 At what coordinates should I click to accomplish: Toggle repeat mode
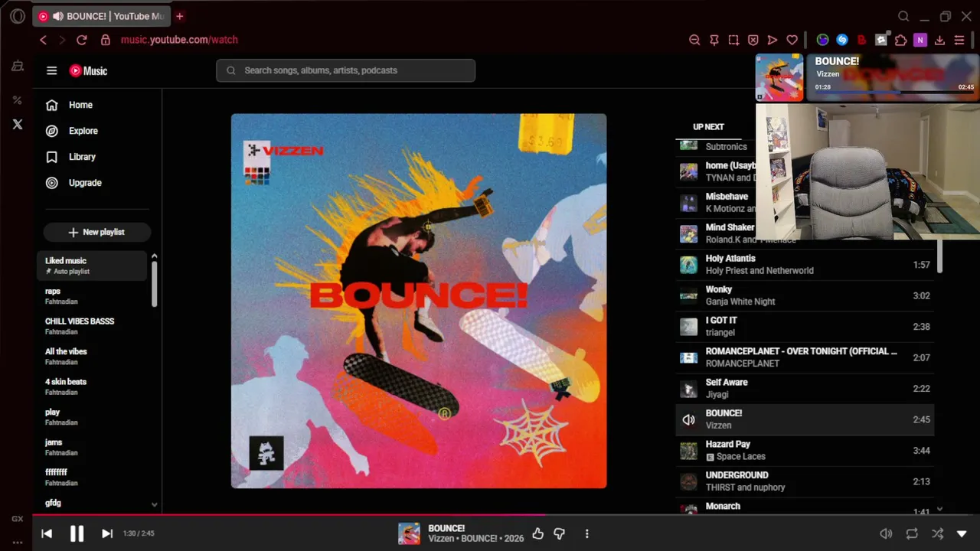point(912,533)
